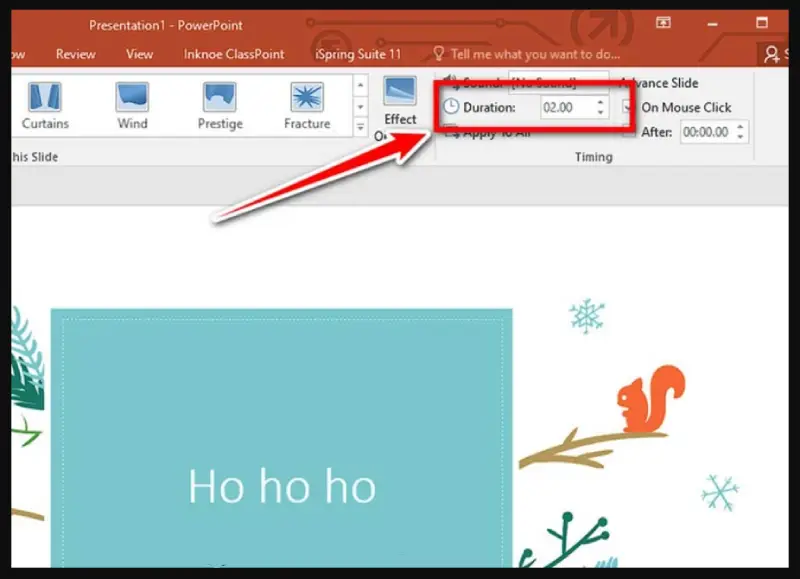The width and height of the screenshot is (800, 579).
Task: Decrease the After time spinner
Action: (740, 137)
